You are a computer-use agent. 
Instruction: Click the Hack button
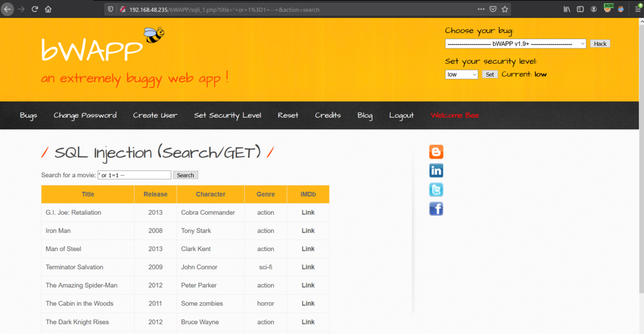[600, 44]
